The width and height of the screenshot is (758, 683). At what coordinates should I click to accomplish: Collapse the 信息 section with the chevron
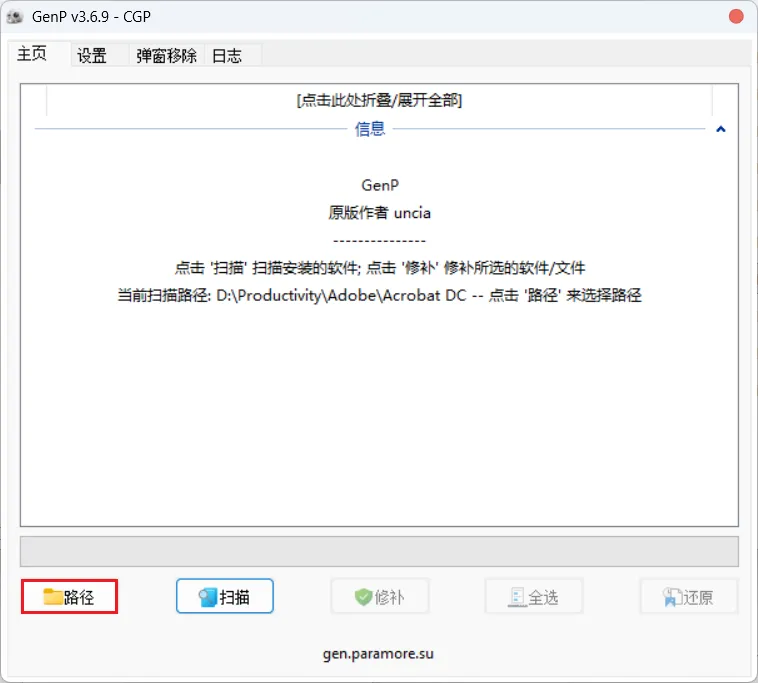click(x=720, y=129)
